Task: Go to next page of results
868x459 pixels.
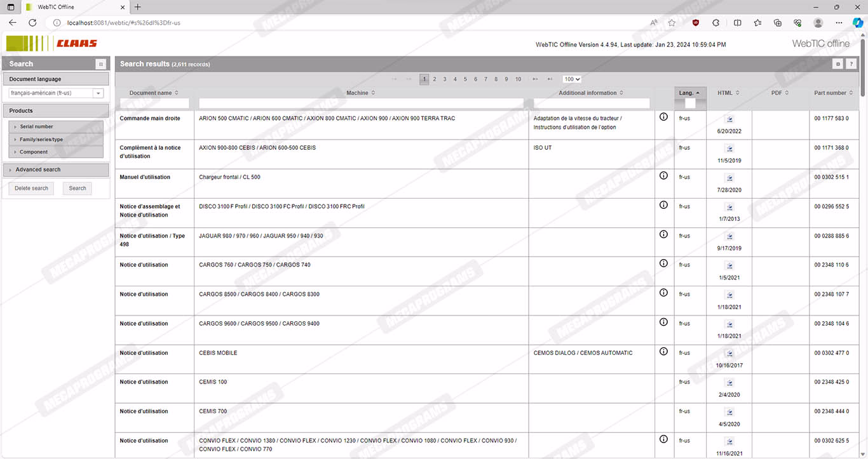Action: coord(535,79)
